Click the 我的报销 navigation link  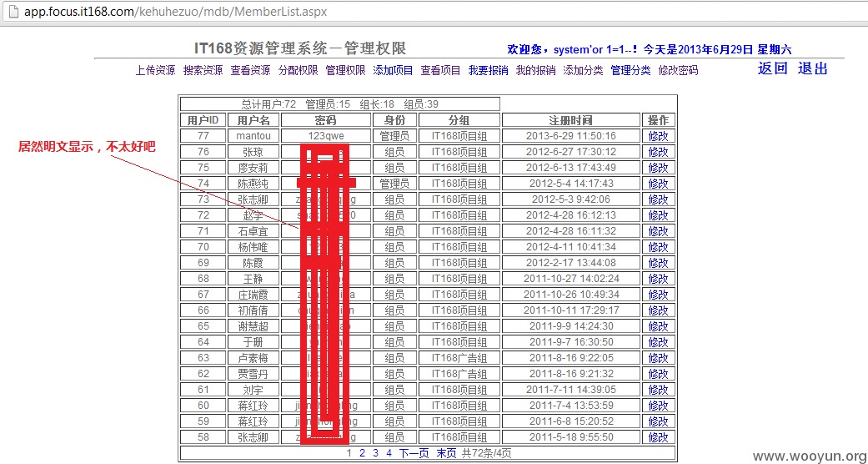(x=536, y=70)
